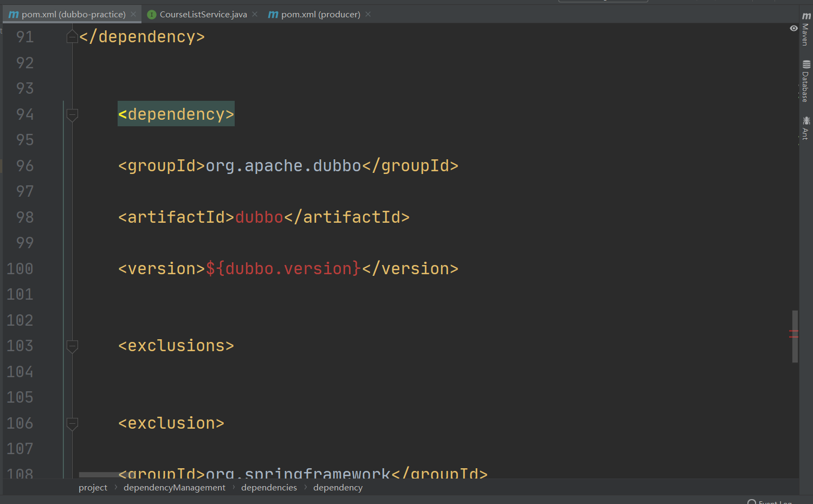
Task: Close the CourseListService.java tab
Action: (x=255, y=14)
